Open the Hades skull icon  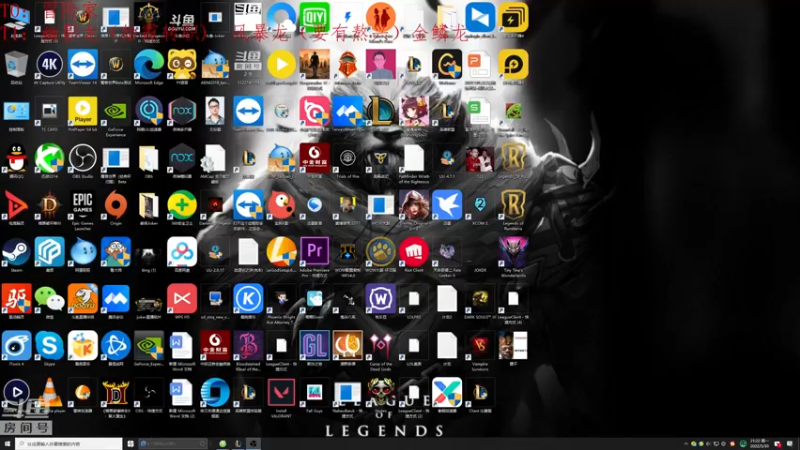click(x=381, y=393)
